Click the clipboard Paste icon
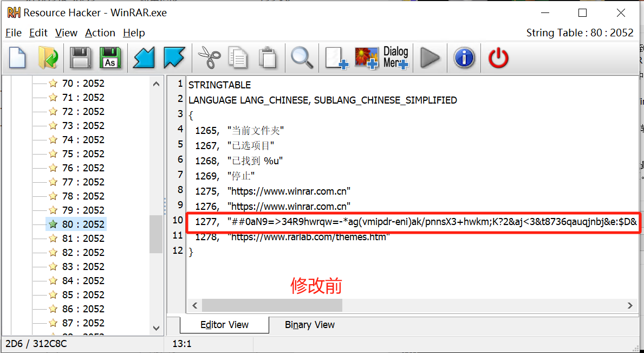Image resolution: width=644 pixels, height=353 pixels. [x=268, y=57]
